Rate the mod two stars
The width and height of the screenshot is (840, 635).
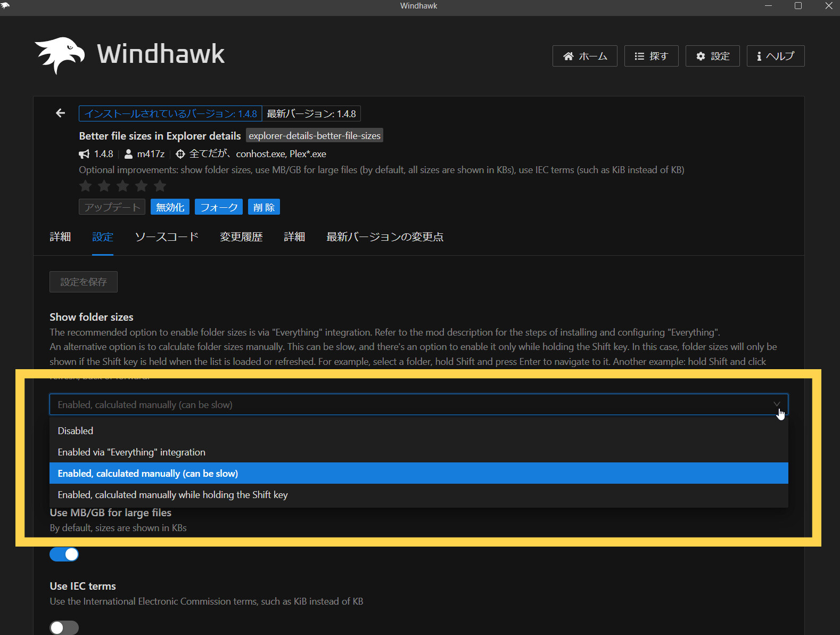pyautogui.click(x=104, y=186)
